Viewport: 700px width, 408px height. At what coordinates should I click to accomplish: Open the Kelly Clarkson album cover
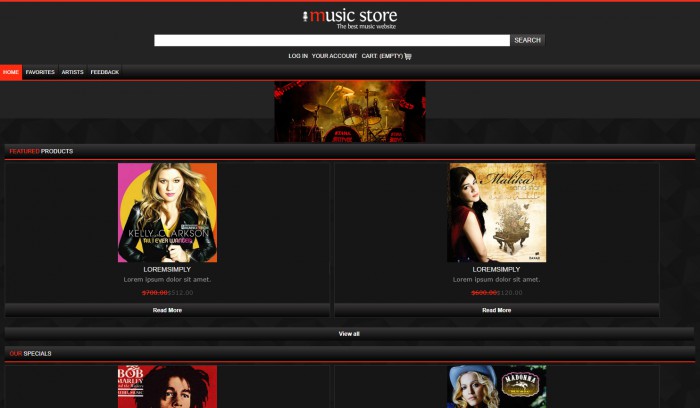167,212
